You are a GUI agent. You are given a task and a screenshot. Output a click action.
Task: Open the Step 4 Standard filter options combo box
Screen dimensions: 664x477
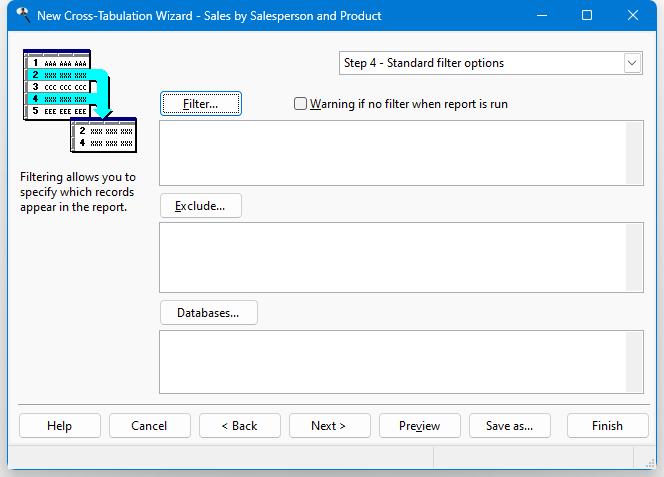pos(490,63)
